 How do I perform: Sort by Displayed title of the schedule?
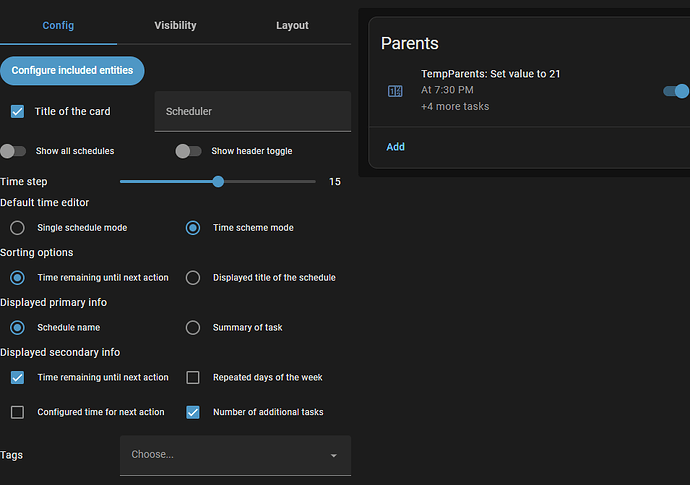[193, 278]
